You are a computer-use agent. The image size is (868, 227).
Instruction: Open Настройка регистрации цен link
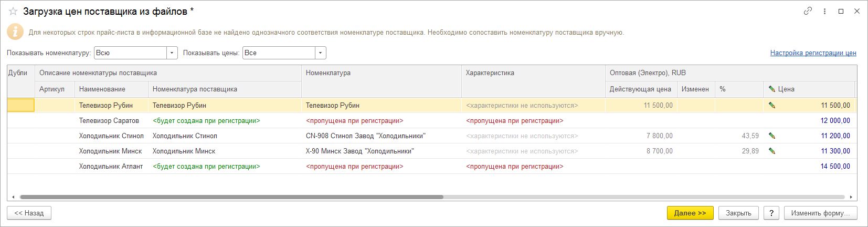click(813, 53)
